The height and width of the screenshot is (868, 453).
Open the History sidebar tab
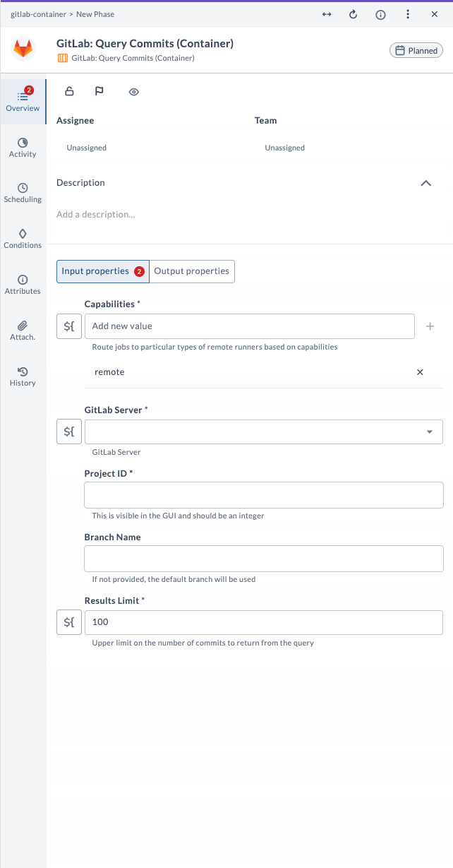click(23, 376)
